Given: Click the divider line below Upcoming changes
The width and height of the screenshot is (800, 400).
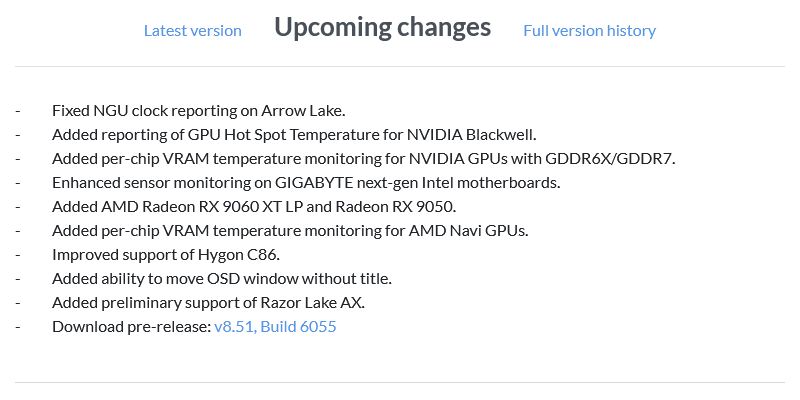Looking at the screenshot, I should tap(400, 66).
